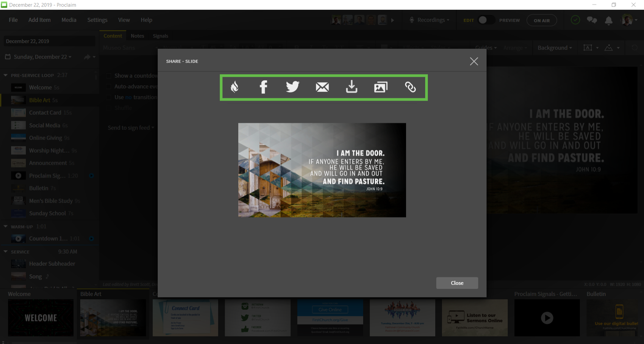
Task: Collapse the Warm-Up section
Action: point(5,226)
